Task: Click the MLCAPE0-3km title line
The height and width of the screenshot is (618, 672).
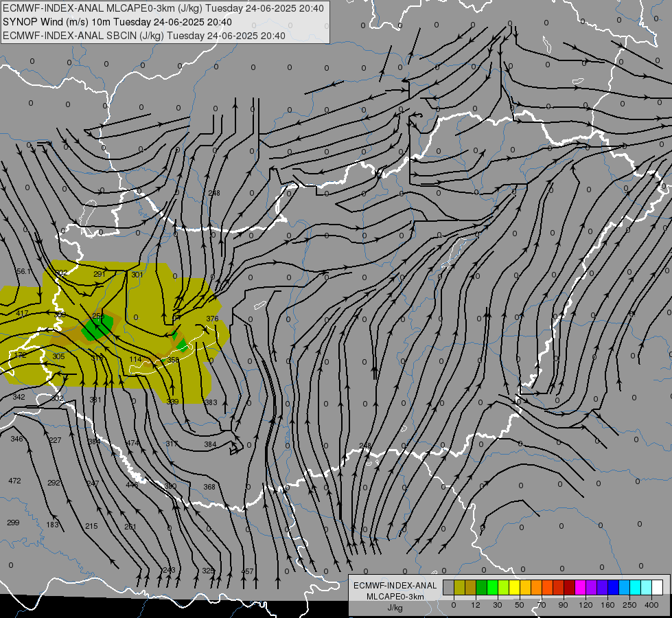Action: coord(163,8)
